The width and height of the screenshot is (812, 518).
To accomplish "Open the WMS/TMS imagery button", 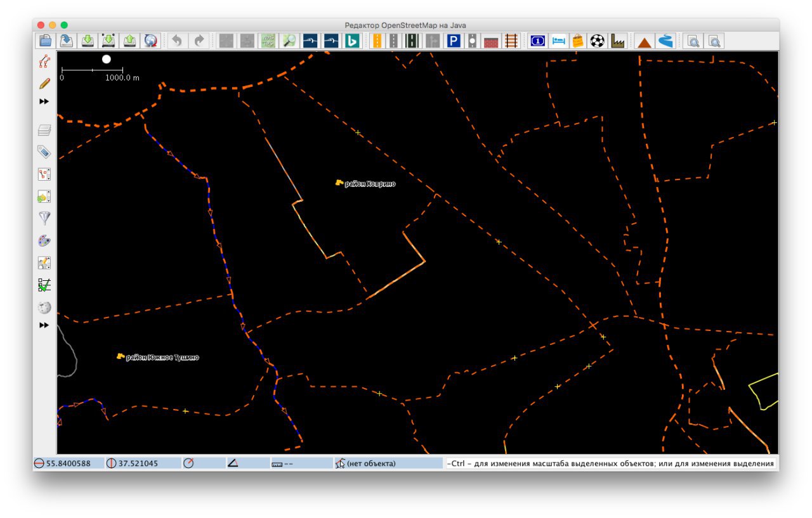I will coord(268,41).
